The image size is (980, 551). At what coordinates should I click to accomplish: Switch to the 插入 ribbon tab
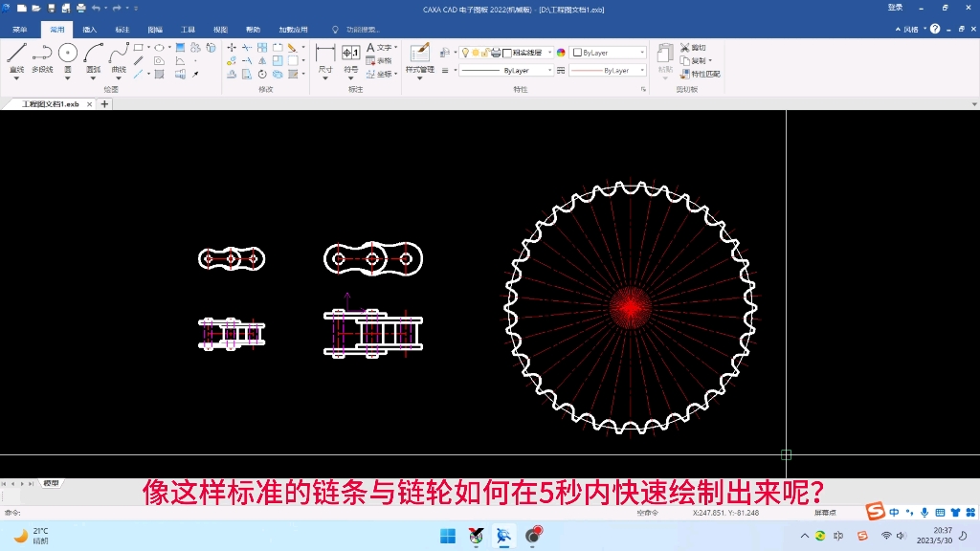click(x=89, y=30)
